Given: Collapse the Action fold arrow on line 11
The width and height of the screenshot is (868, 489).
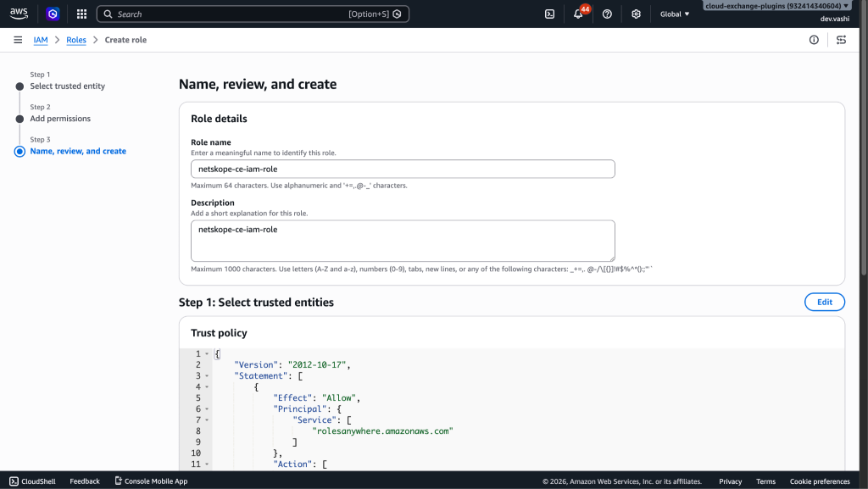Looking at the screenshot, I should coord(207,464).
